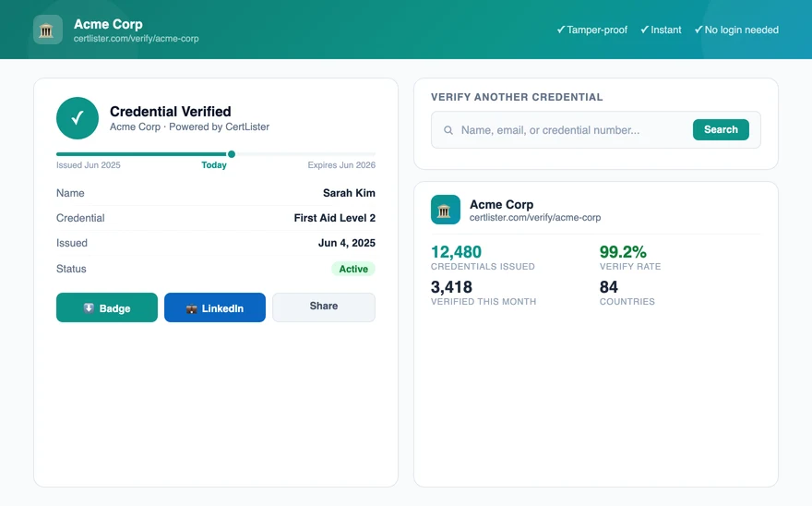The image size is (812, 506).
Task: Click the Acme Corp title in header
Action: [x=108, y=24]
